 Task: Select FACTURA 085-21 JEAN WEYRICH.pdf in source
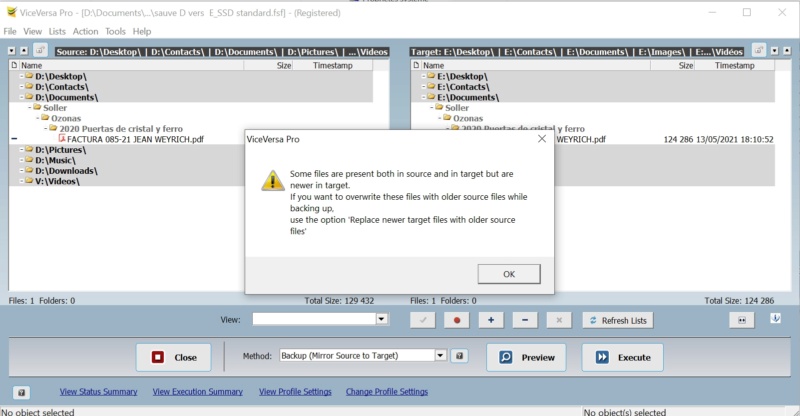tap(135, 139)
